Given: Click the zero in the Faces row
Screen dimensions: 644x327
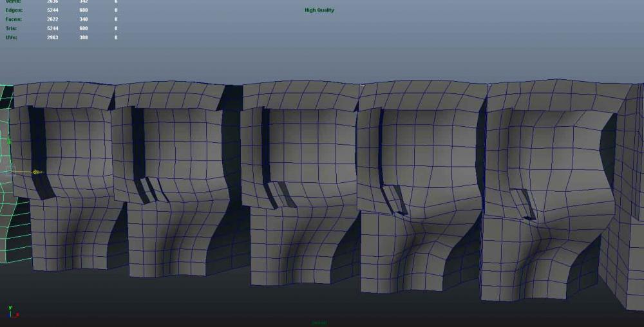Looking at the screenshot, I should click(x=116, y=19).
